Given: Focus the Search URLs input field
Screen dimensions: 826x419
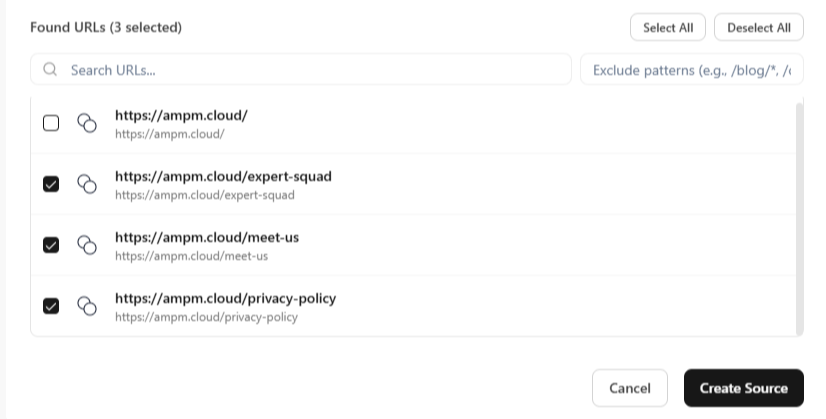Looking at the screenshot, I should (x=310, y=70).
